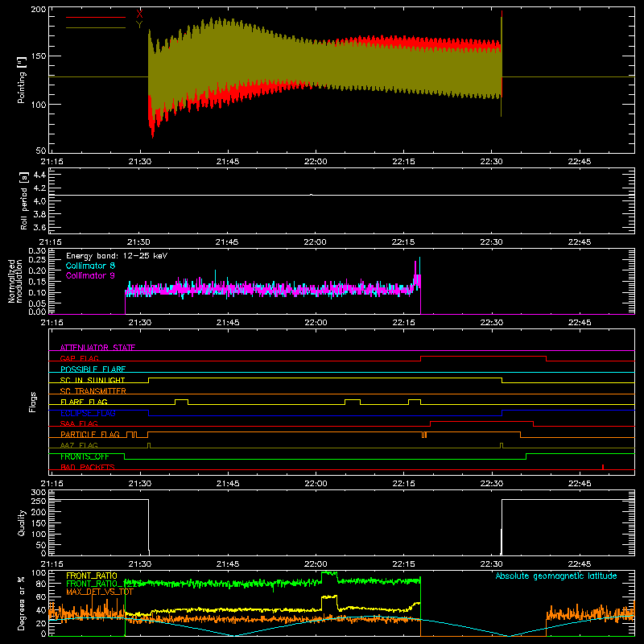
Task: Click the 22:45 label under Pointing plot
Action: [x=579, y=162]
